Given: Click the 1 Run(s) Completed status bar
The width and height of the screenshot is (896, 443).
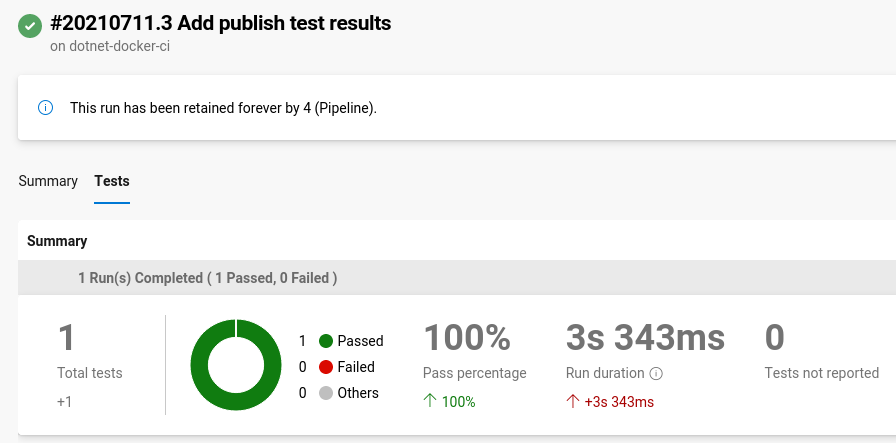Looking at the screenshot, I should click(x=207, y=278).
